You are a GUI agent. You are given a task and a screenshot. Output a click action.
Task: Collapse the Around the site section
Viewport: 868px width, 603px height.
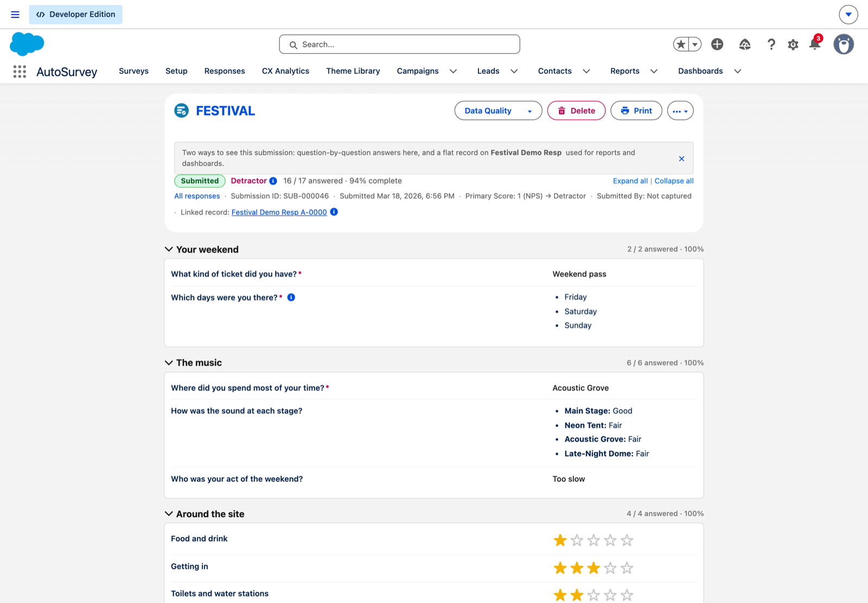pos(169,514)
